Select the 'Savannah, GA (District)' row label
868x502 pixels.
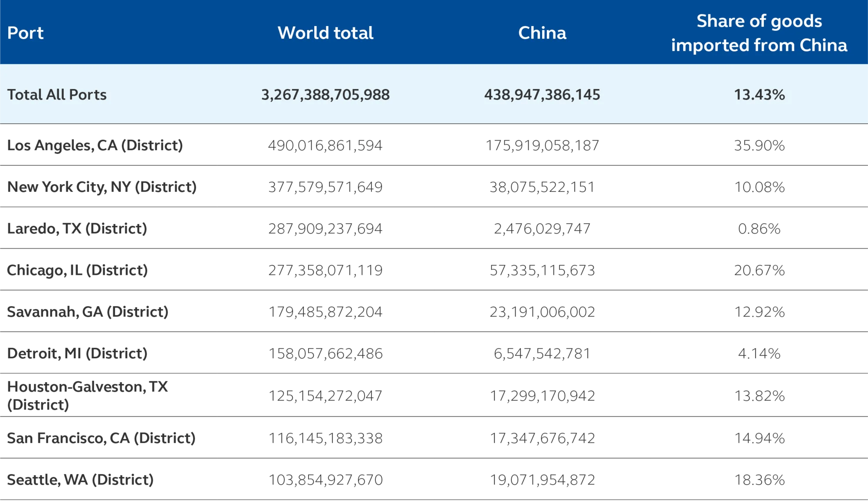[88, 312]
